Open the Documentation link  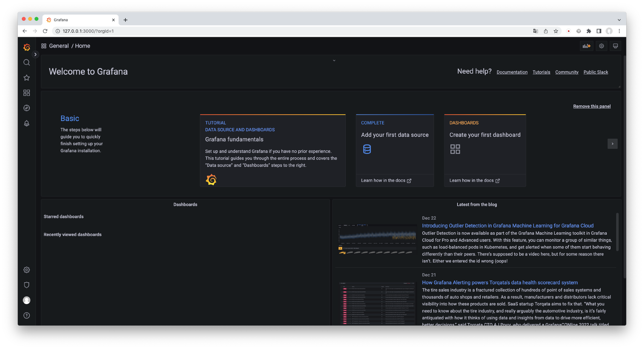point(512,72)
